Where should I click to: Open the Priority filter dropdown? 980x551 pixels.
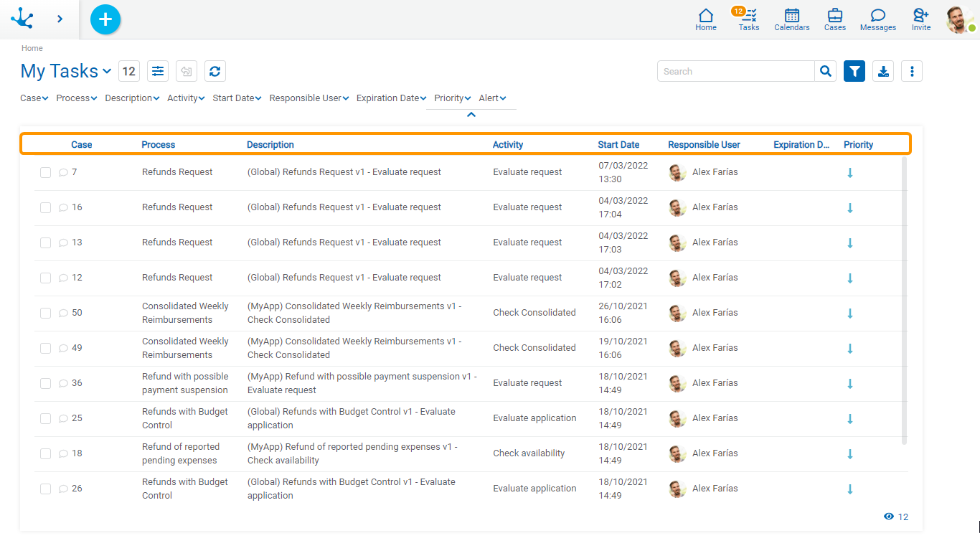click(x=452, y=98)
